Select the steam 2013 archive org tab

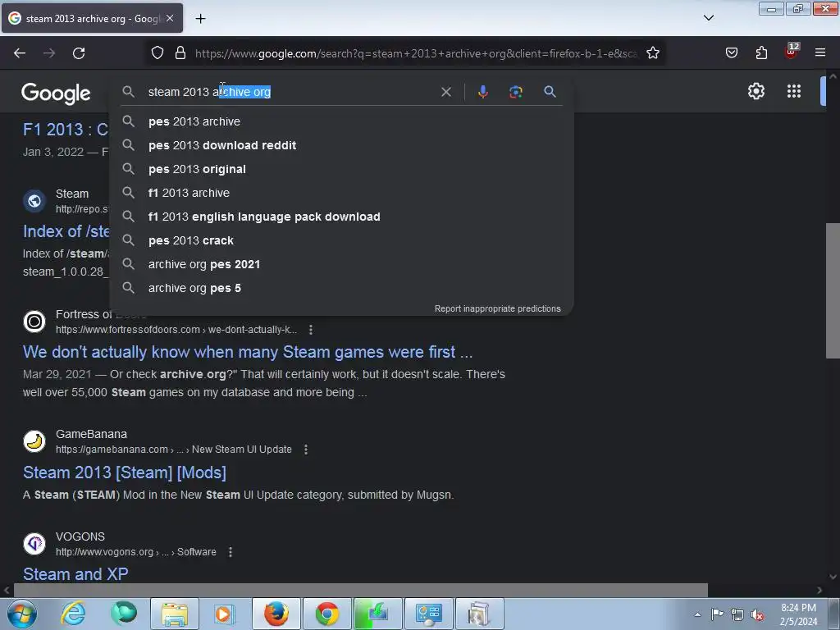(92, 19)
